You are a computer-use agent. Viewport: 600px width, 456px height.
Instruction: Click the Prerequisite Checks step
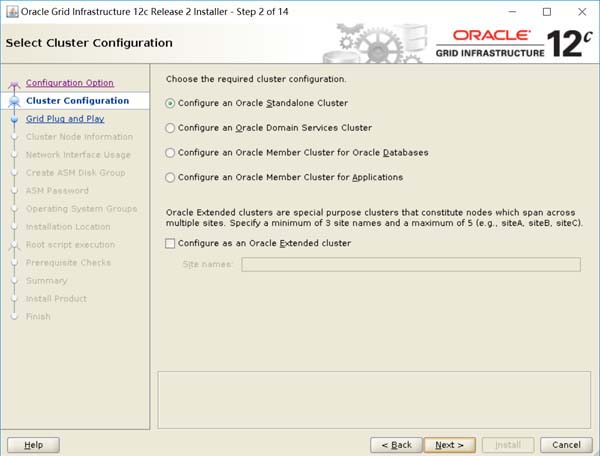coord(68,263)
